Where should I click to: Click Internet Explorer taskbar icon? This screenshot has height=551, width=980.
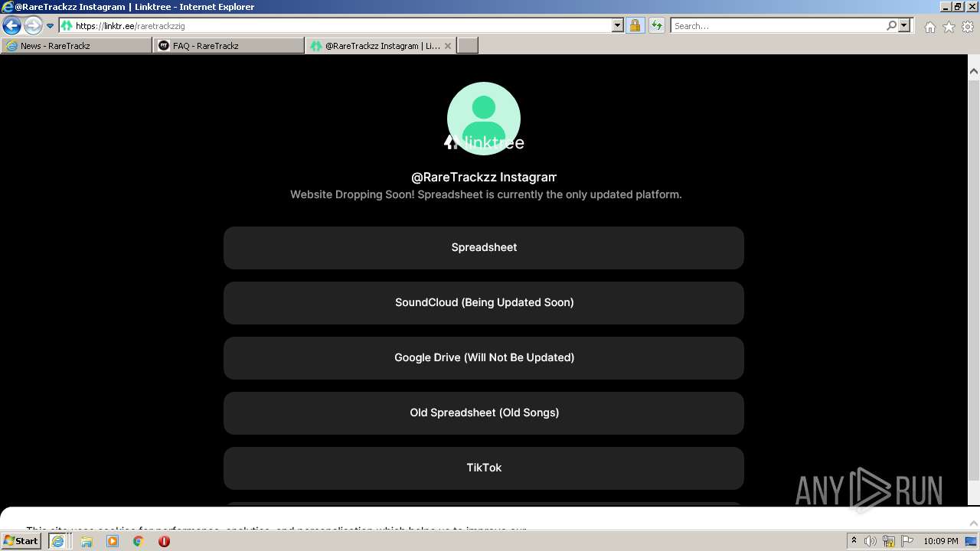57,541
